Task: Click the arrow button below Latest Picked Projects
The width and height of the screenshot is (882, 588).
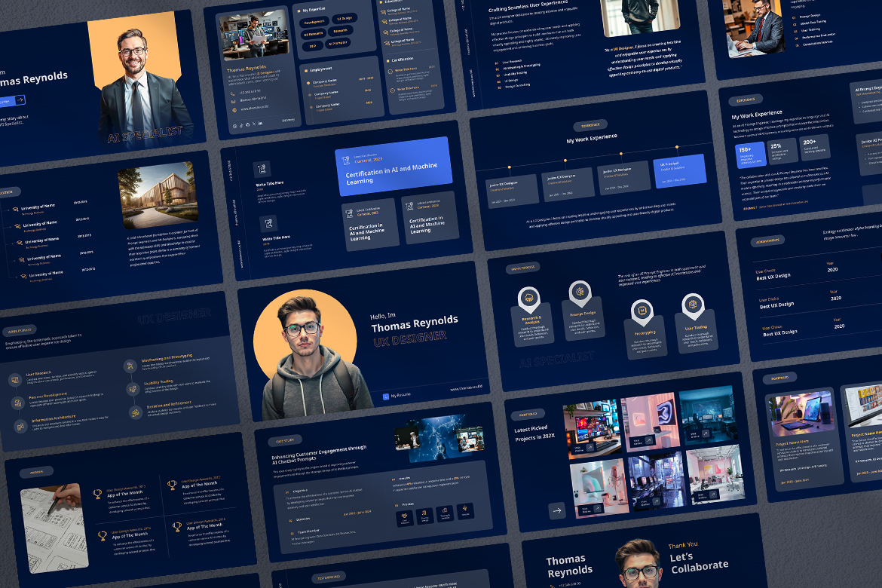Action: point(557,511)
